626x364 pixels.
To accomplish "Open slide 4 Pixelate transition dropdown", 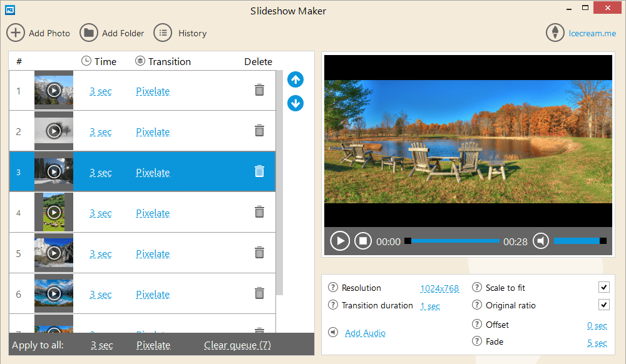I will point(153,213).
